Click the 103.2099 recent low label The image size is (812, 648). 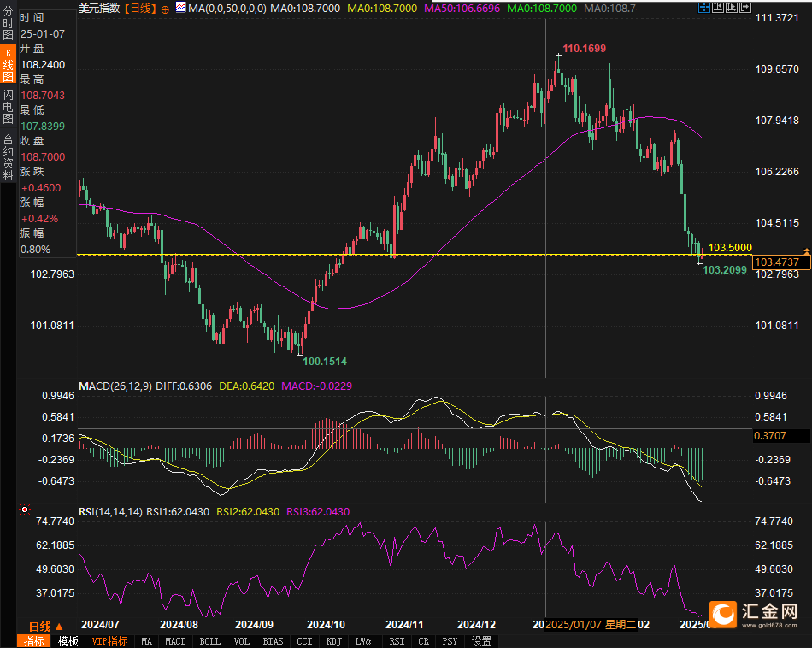(725, 269)
